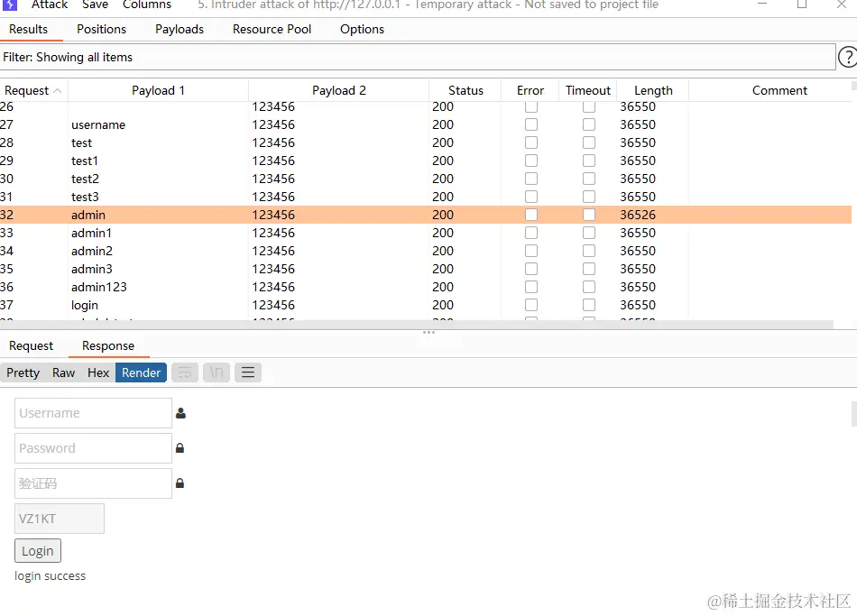Click the VZ1KT captcha code box

tap(60, 519)
